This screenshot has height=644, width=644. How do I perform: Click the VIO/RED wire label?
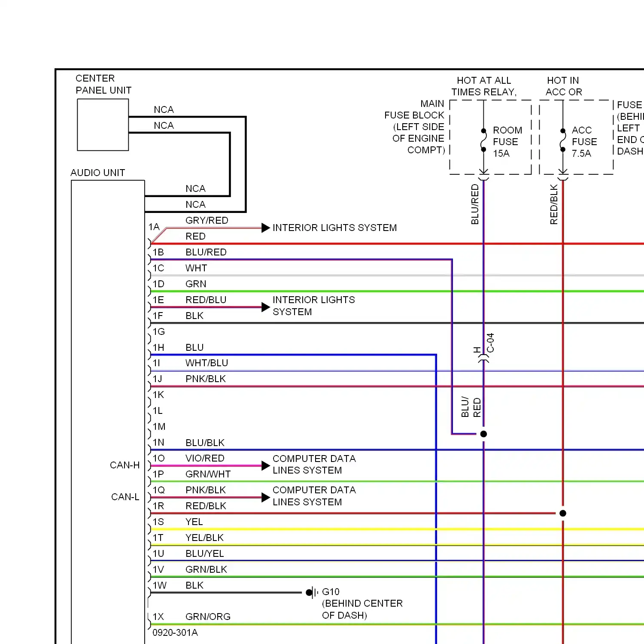click(x=205, y=458)
